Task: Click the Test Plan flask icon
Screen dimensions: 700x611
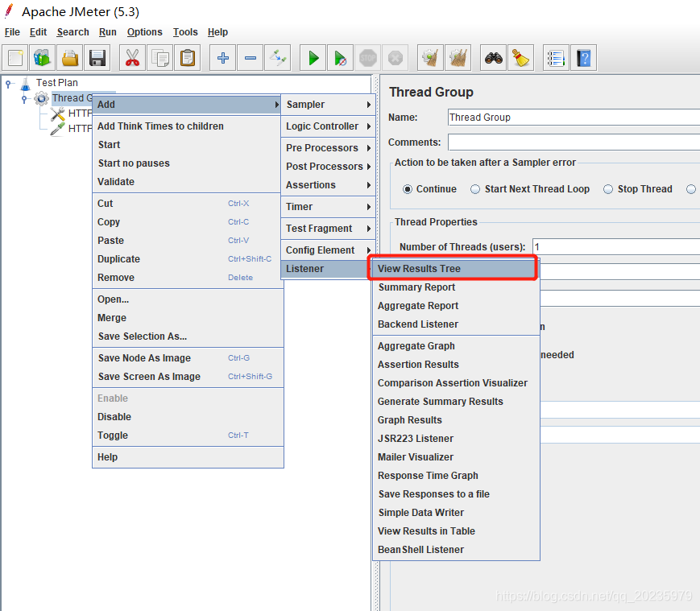Action: [x=26, y=83]
